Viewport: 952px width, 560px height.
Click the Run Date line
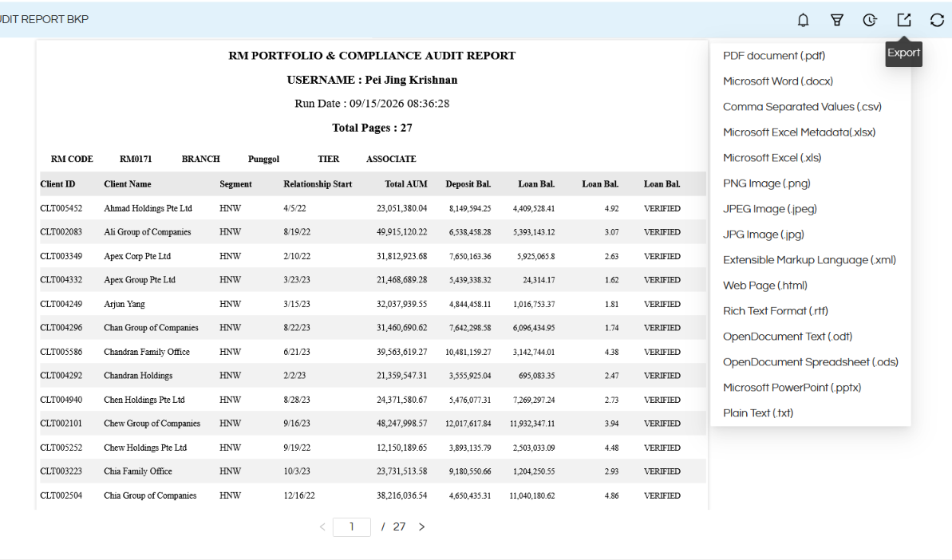(x=372, y=104)
